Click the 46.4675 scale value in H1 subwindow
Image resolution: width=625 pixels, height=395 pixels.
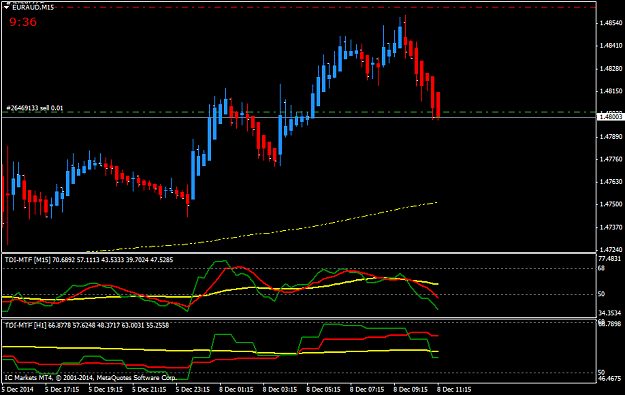[610, 378]
